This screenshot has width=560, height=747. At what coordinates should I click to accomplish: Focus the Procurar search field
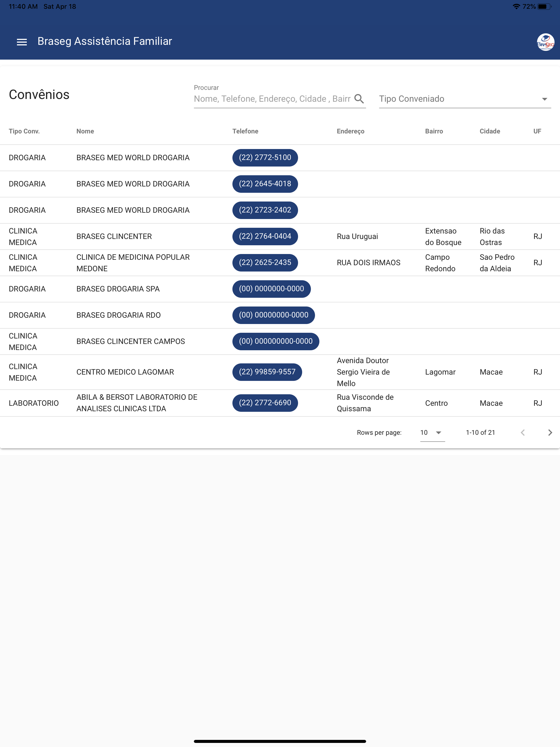273,99
